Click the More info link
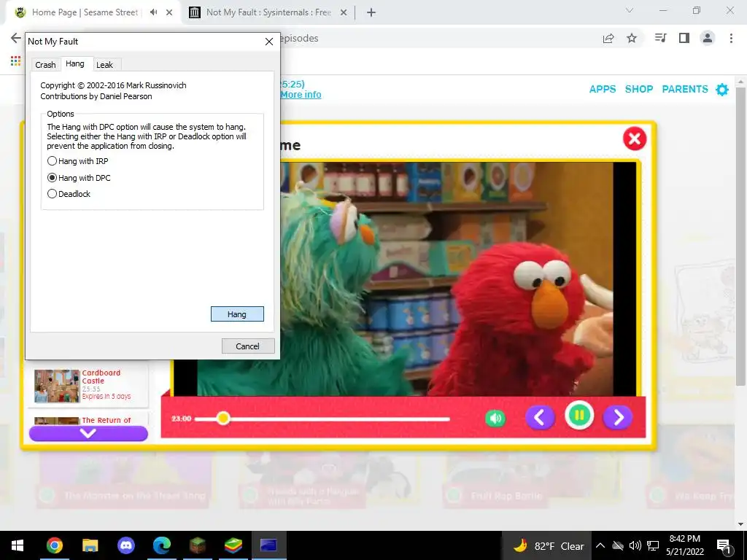Screen dimensions: 747x560 301,95
